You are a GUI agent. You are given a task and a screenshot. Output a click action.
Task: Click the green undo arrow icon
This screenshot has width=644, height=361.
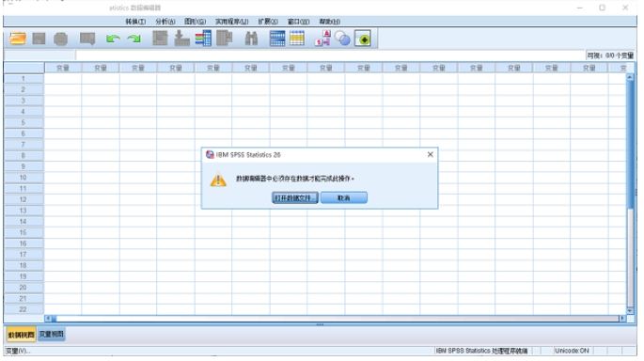pyautogui.click(x=113, y=39)
